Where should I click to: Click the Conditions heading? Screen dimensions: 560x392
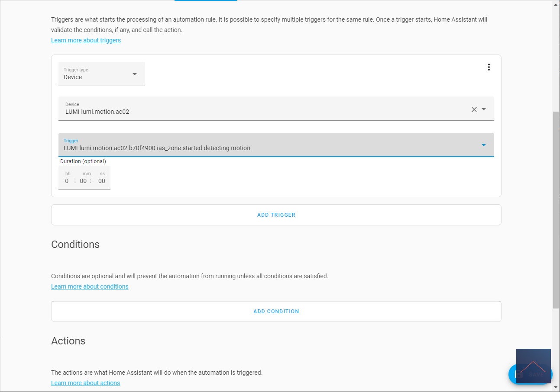(x=75, y=244)
